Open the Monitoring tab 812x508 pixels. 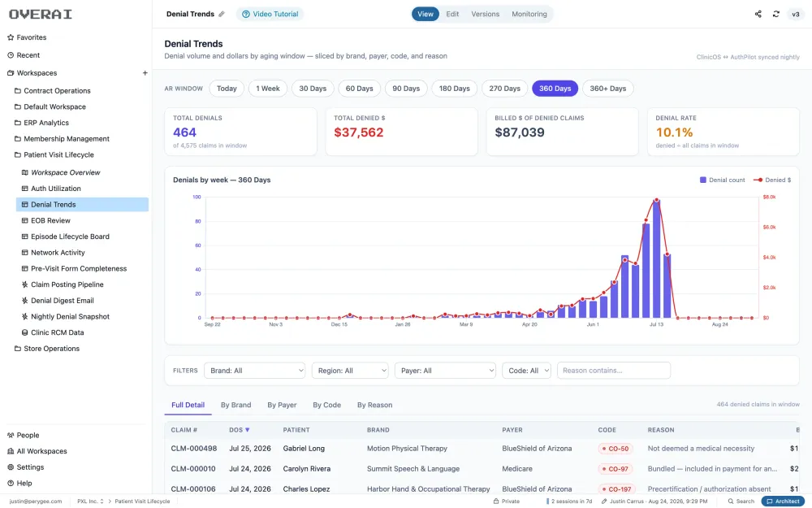(529, 14)
